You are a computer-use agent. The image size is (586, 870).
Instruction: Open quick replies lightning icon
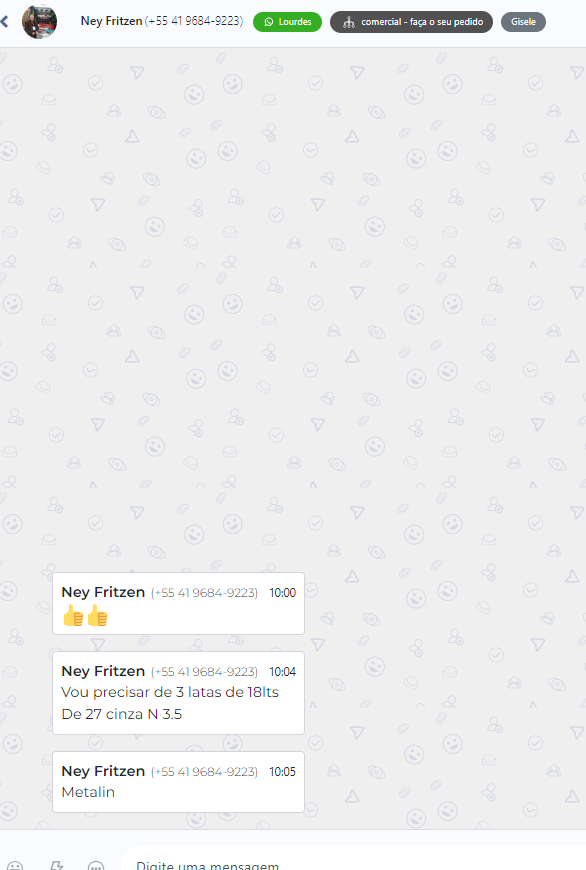pyautogui.click(x=56, y=866)
